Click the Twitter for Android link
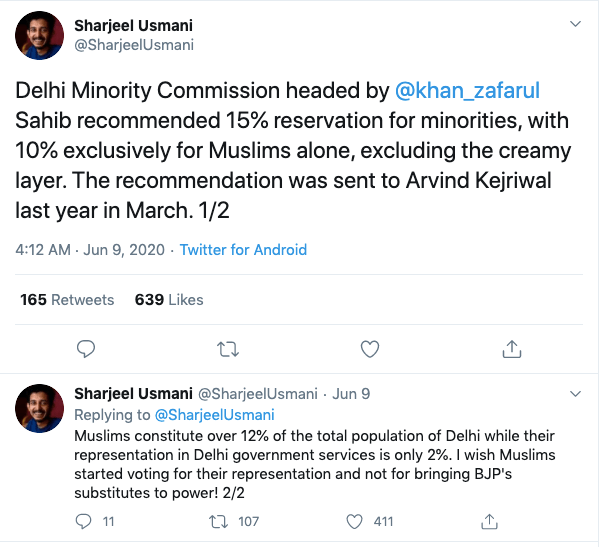Image resolution: width=602 pixels, height=547 pixels. (243, 250)
